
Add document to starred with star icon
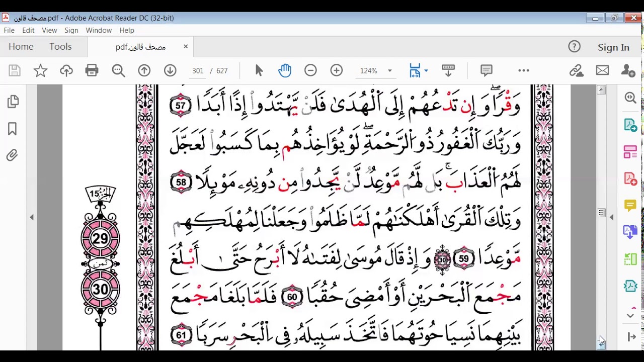pos(40,71)
